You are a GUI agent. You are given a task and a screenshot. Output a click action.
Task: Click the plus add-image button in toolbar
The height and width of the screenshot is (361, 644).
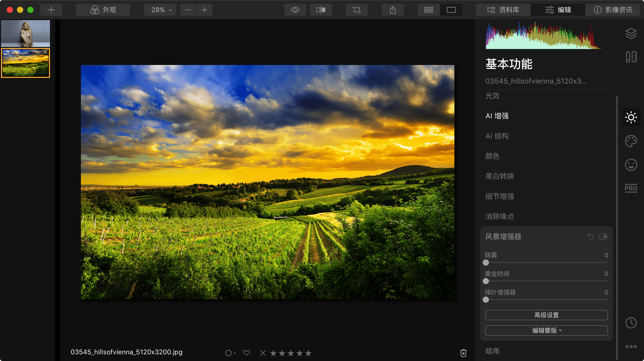[51, 10]
